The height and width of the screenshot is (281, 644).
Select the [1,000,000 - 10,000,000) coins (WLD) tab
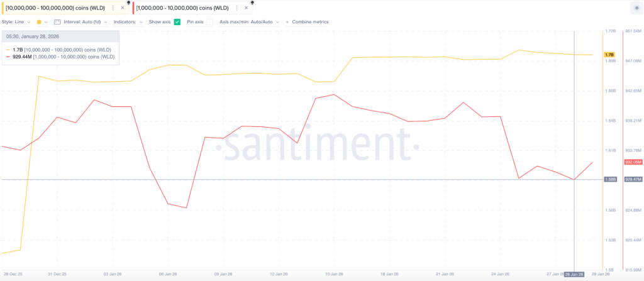(x=183, y=8)
